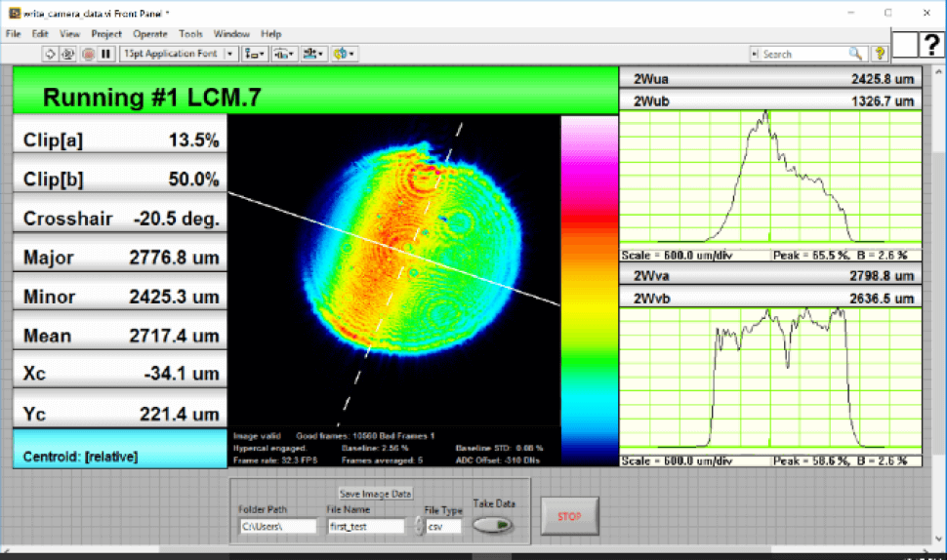947x560 pixels.
Task: Open the Resize Objects dropdown
Action: point(313,54)
